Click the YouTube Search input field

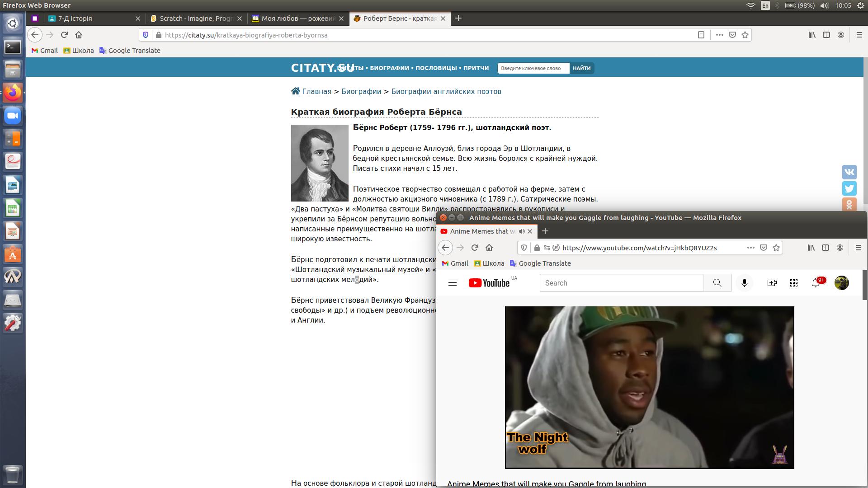click(621, 283)
